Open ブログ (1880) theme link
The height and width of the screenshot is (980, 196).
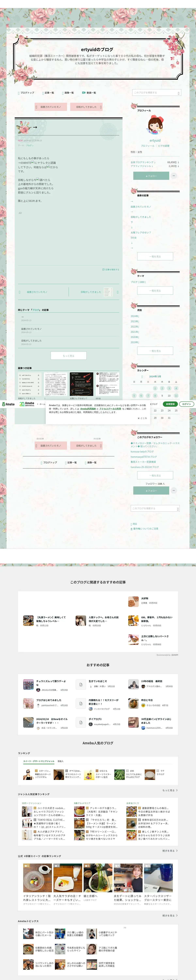point(138,282)
